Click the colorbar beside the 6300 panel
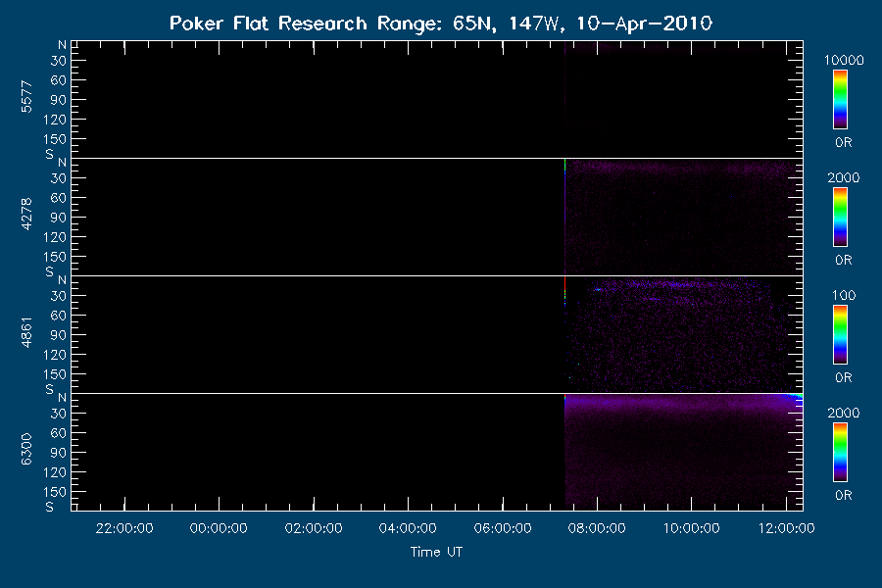 pyautogui.click(x=841, y=453)
